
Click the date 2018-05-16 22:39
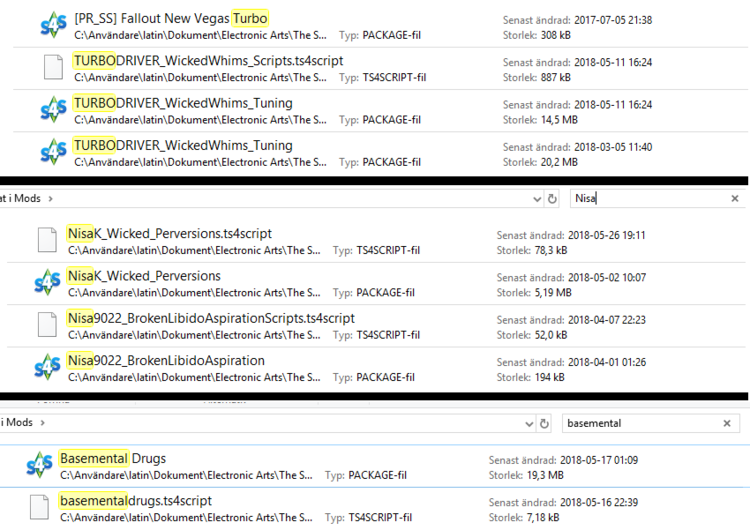pyautogui.click(x=599, y=502)
